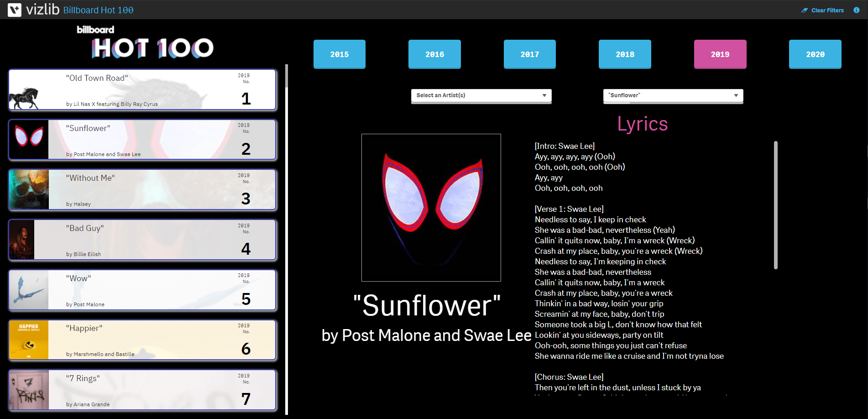Click "by Post Malone" under Wow

(85, 304)
